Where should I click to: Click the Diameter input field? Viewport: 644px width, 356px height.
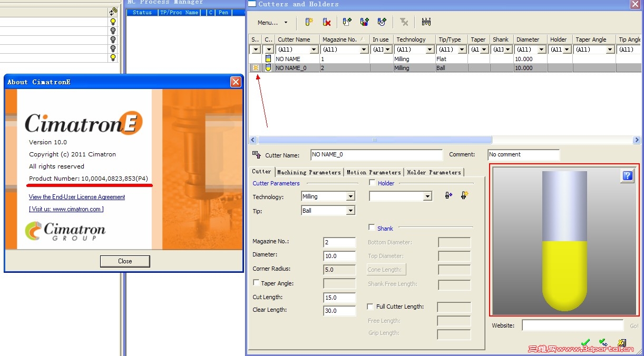tap(339, 256)
